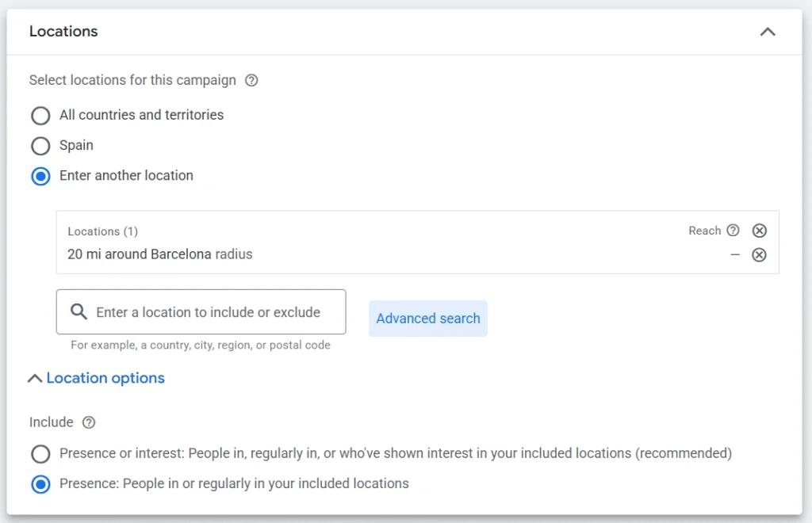Viewport: 812px width, 523px height.
Task: Remove the '20 mi around Barcelona' location
Action: click(x=759, y=255)
